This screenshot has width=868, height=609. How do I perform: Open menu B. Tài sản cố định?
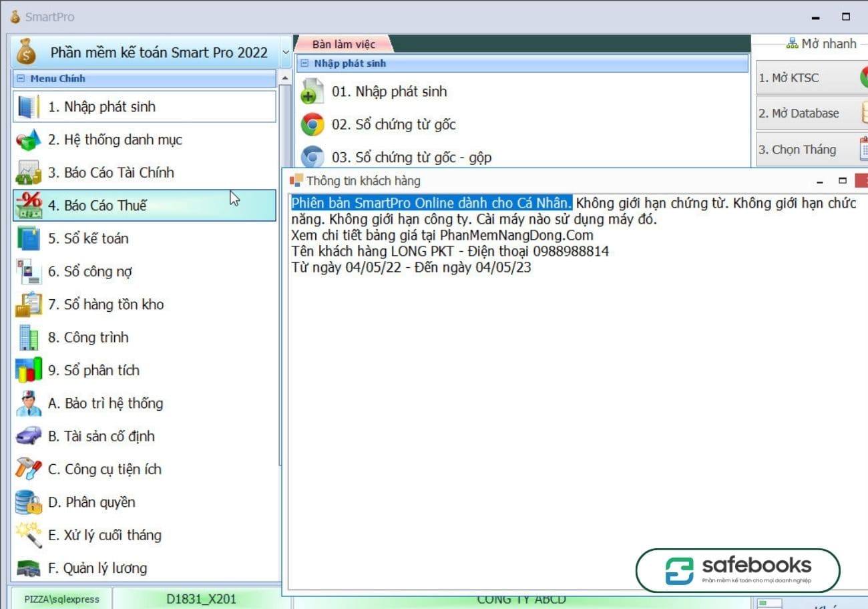pos(144,436)
